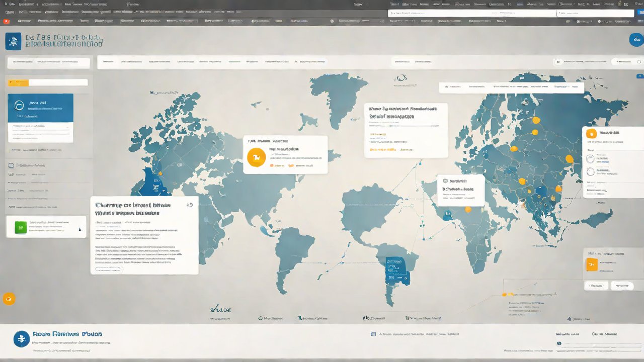The height and width of the screenshot is (362, 644).
Task: Click the round blue button at top right
Action: pos(636,40)
